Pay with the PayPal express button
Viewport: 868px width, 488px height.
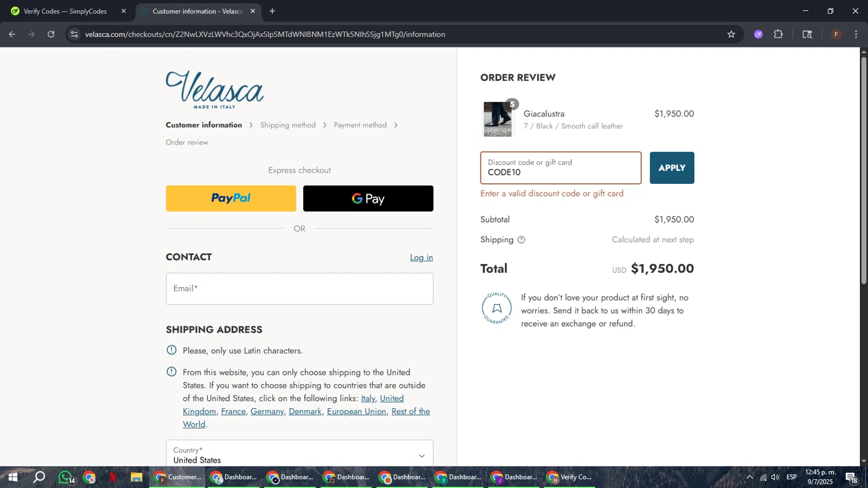[231, 198]
